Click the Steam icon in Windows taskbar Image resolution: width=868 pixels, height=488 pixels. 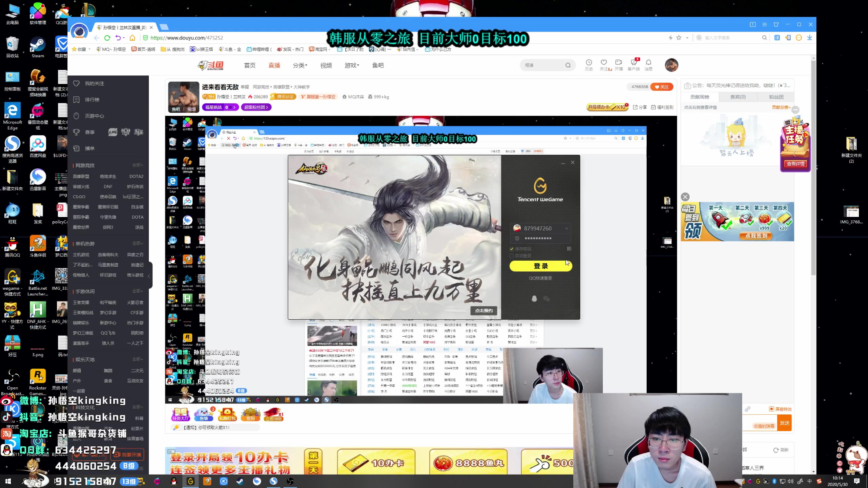pos(240,481)
